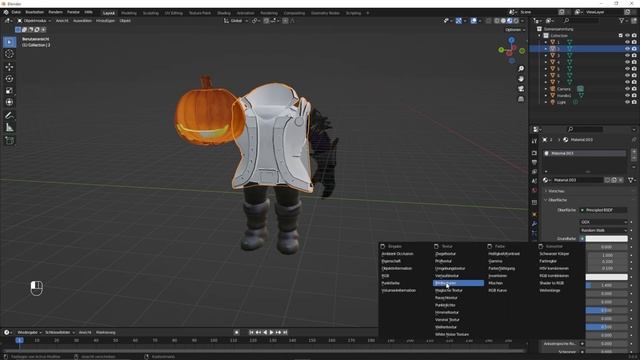Disable object 4 in renders camera icon

pos(634,62)
